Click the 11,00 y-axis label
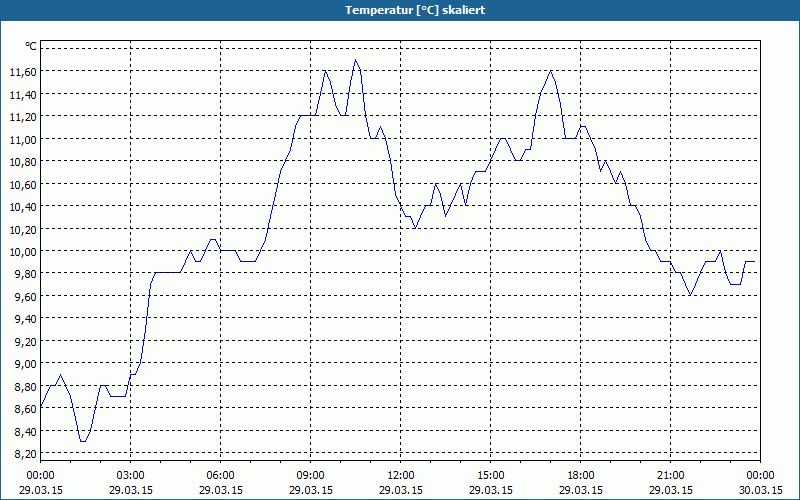The width and height of the screenshot is (800, 500). (23, 139)
